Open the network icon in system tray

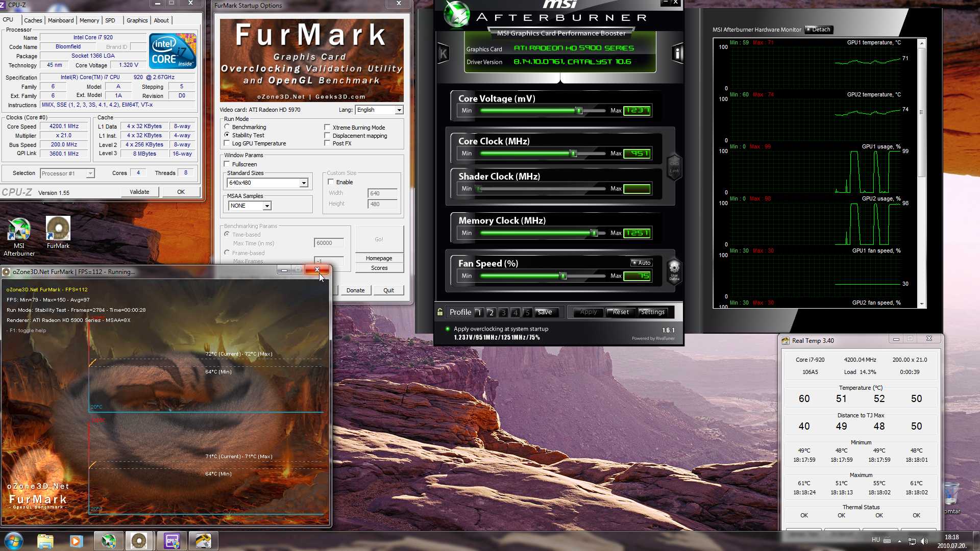912,541
